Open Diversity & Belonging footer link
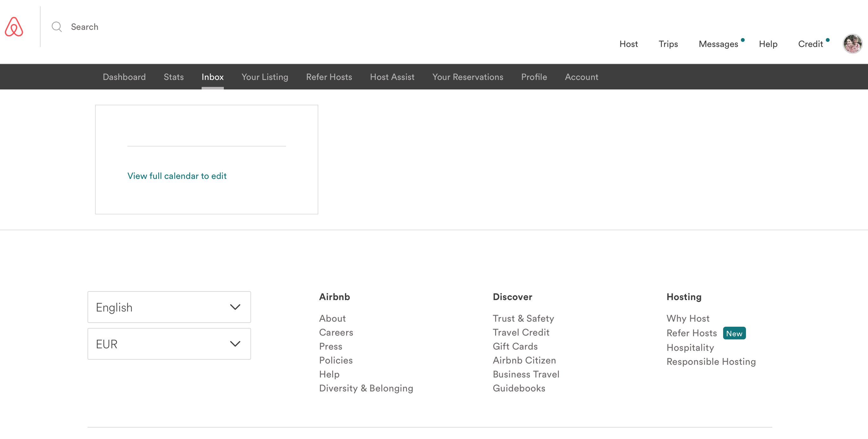868x439 pixels. [x=366, y=389]
